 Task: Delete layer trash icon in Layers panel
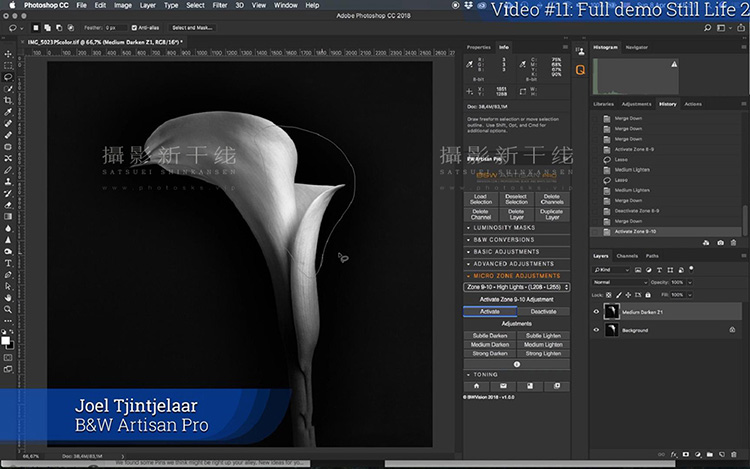[x=733, y=454]
